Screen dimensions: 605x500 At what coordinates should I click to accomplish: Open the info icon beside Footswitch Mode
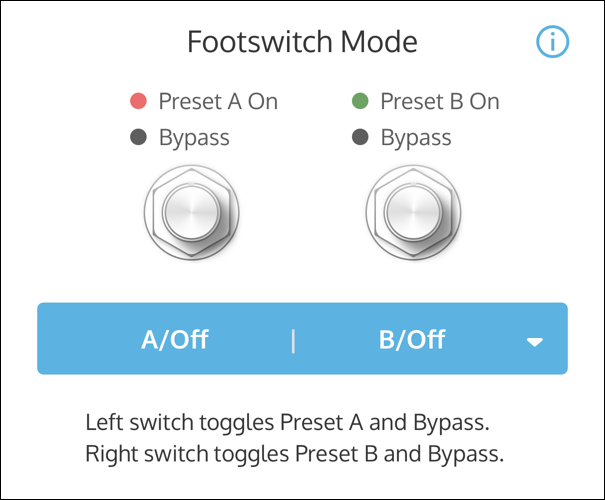(552, 42)
